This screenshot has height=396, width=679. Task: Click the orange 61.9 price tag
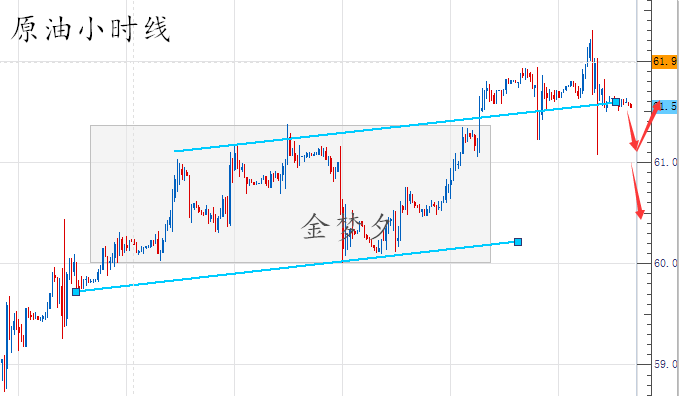(665, 62)
